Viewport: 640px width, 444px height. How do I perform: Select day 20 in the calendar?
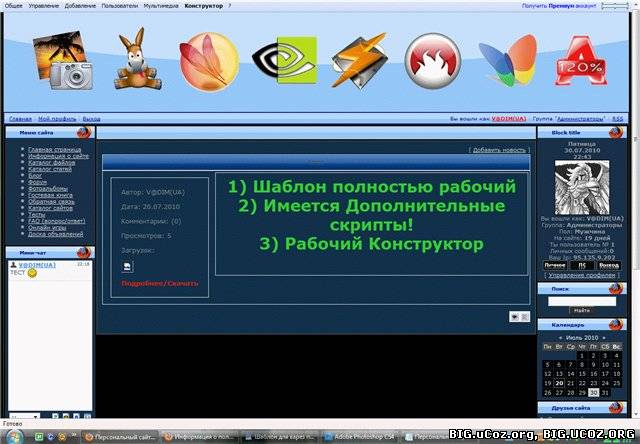[559, 383]
